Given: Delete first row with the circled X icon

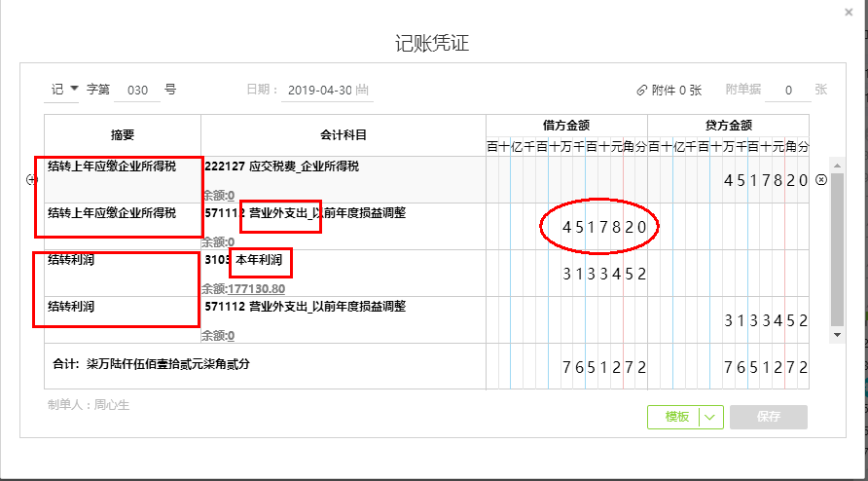Looking at the screenshot, I should (821, 179).
